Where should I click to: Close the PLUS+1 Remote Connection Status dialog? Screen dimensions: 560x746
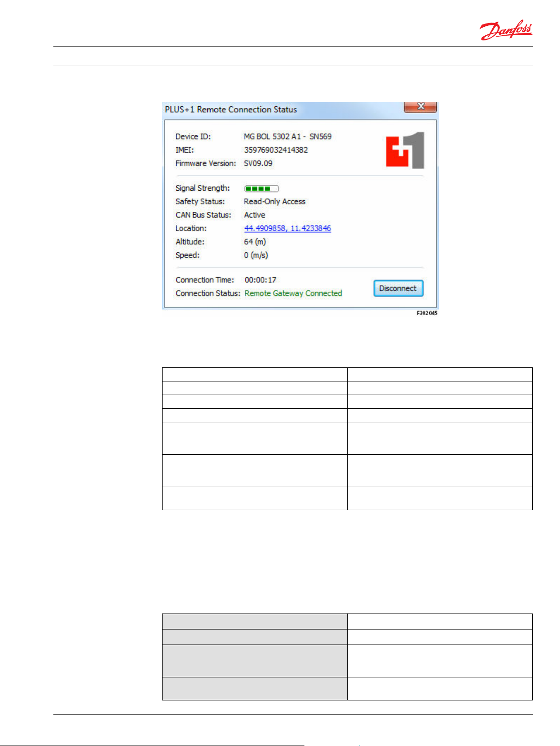point(420,107)
